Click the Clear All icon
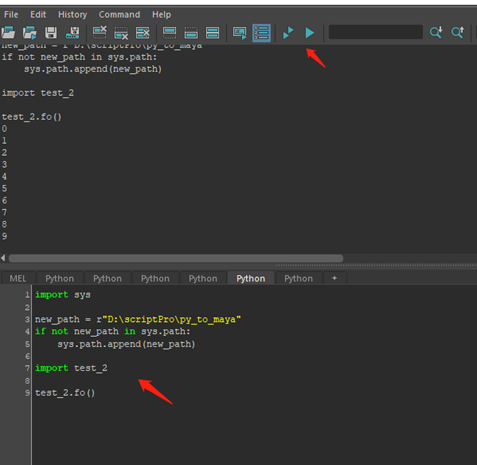This screenshot has width=477, height=465. [143, 33]
